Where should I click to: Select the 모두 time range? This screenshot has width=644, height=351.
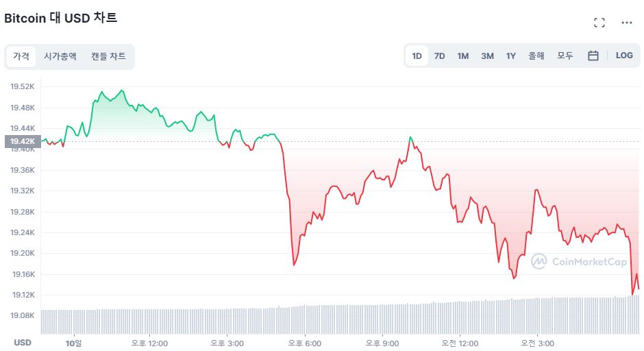[x=565, y=56]
